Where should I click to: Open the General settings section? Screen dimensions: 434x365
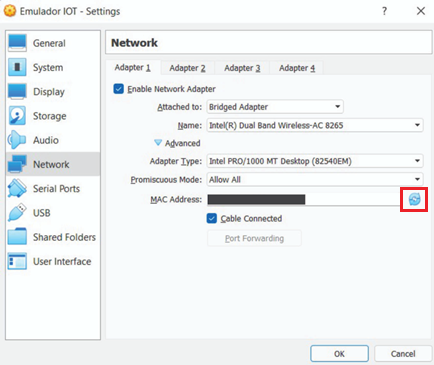click(x=53, y=43)
